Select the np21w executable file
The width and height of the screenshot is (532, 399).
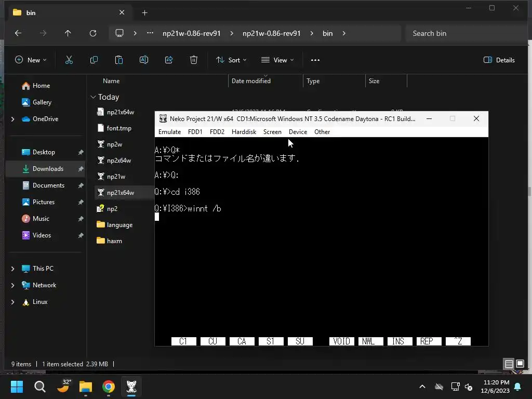click(x=116, y=177)
